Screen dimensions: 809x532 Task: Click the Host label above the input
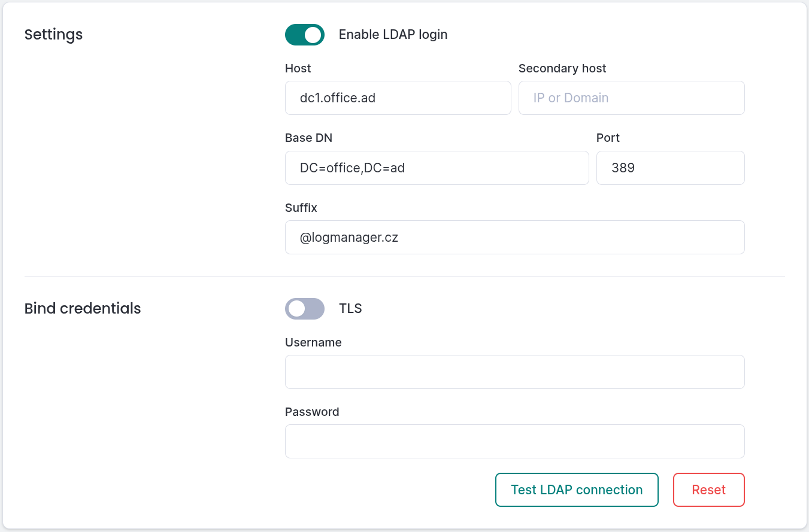pos(298,68)
